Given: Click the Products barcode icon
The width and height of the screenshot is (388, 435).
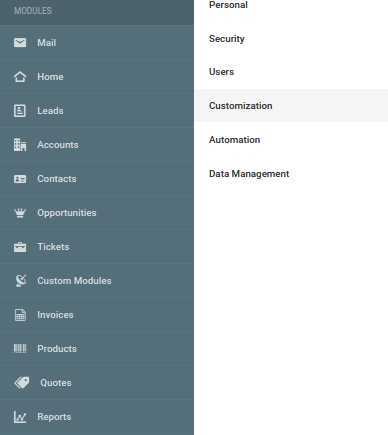Looking at the screenshot, I should (20, 349).
